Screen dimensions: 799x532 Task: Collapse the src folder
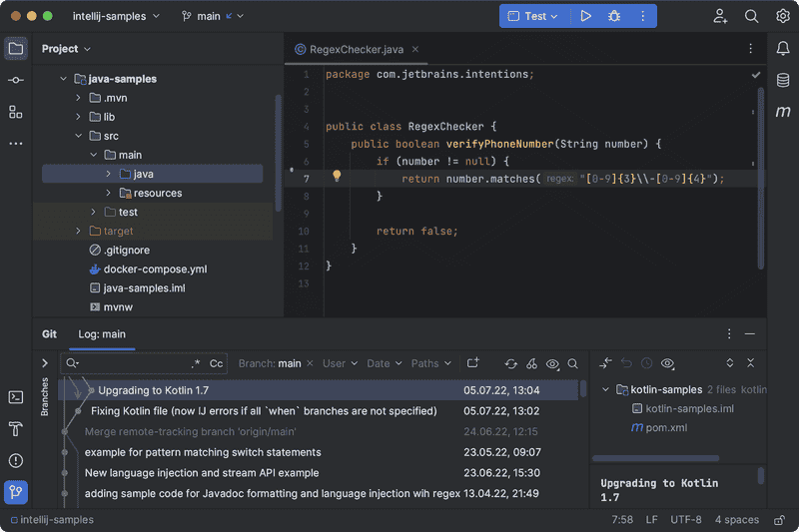78,136
